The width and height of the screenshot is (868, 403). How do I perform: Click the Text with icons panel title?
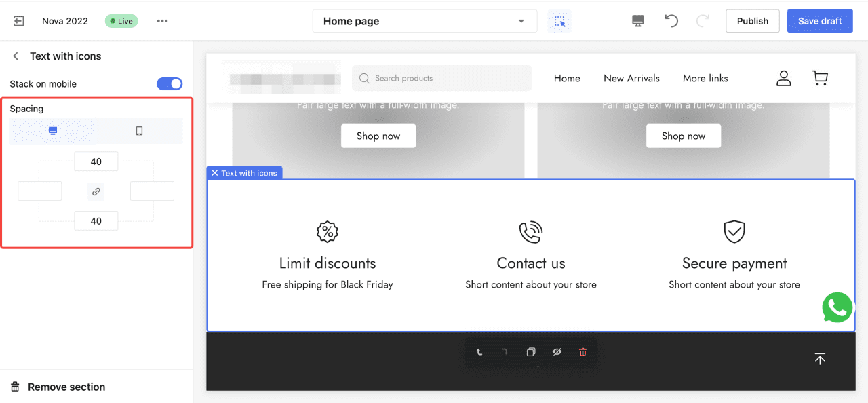point(66,56)
